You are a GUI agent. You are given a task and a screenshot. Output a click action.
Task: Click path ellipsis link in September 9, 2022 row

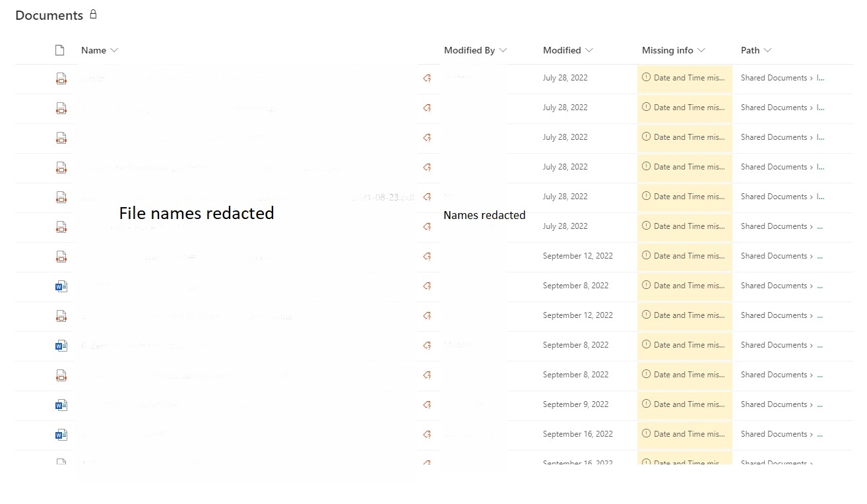(820, 404)
